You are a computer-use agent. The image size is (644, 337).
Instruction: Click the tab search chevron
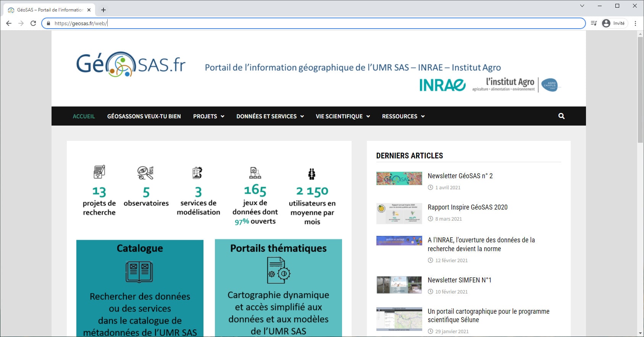tap(582, 6)
